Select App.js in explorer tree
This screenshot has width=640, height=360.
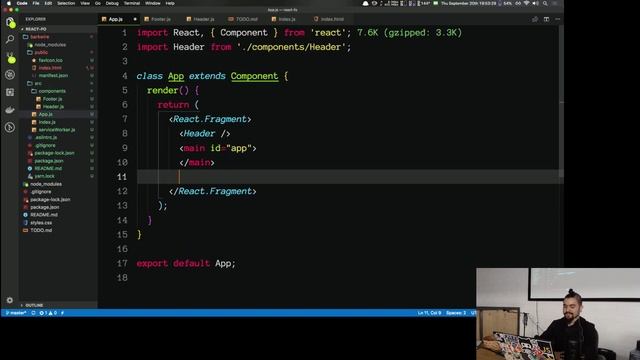(45, 114)
